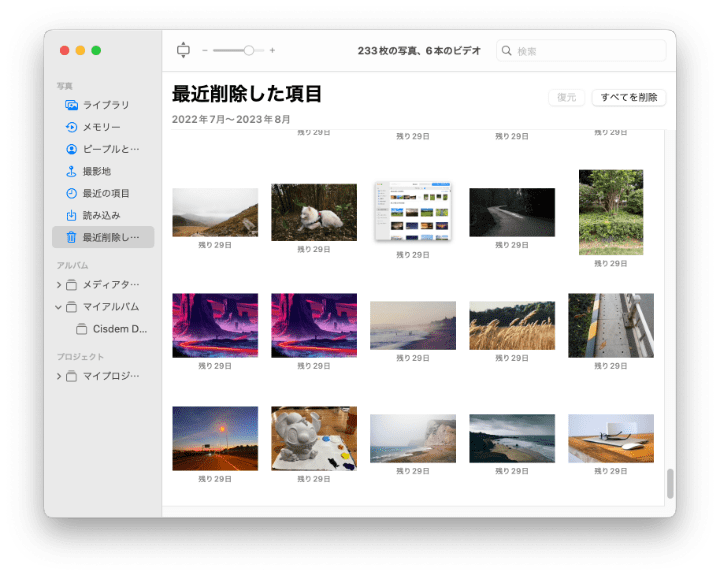
Task: Click the すべてを削除 button
Action: [628, 97]
